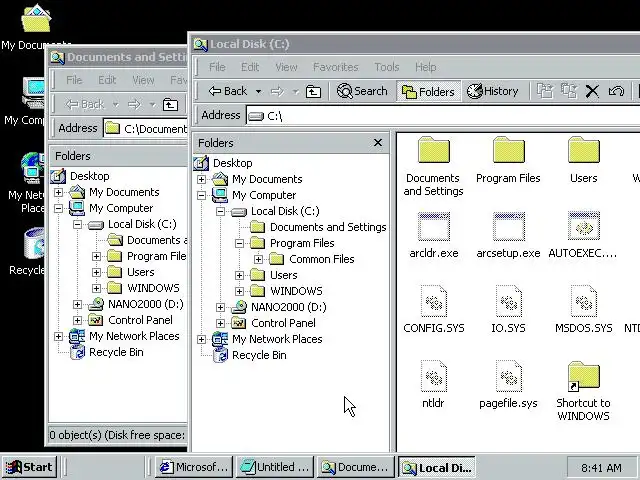Open the My Documents desktop icon
This screenshot has width=640, height=480.
point(36,18)
